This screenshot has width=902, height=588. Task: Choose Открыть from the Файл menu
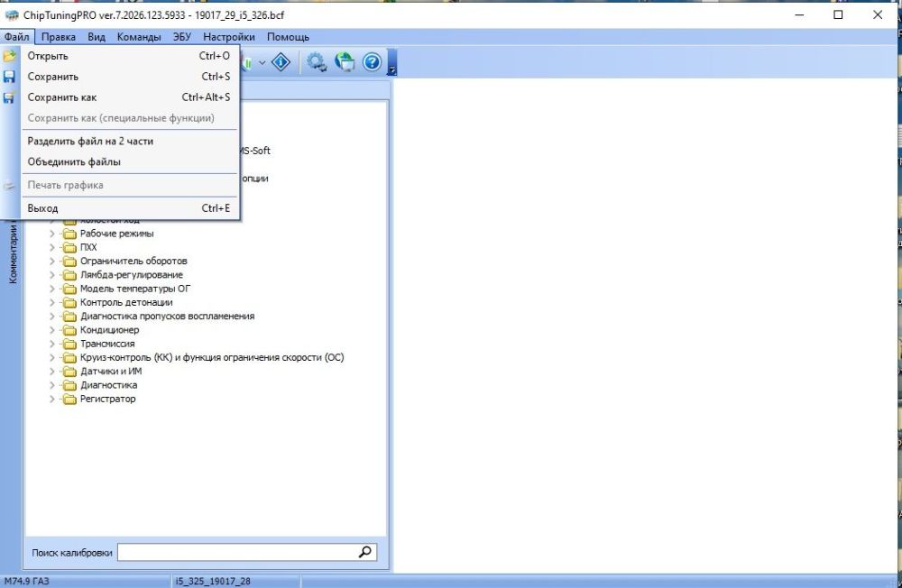pyautogui.click(x=129, y=56)
